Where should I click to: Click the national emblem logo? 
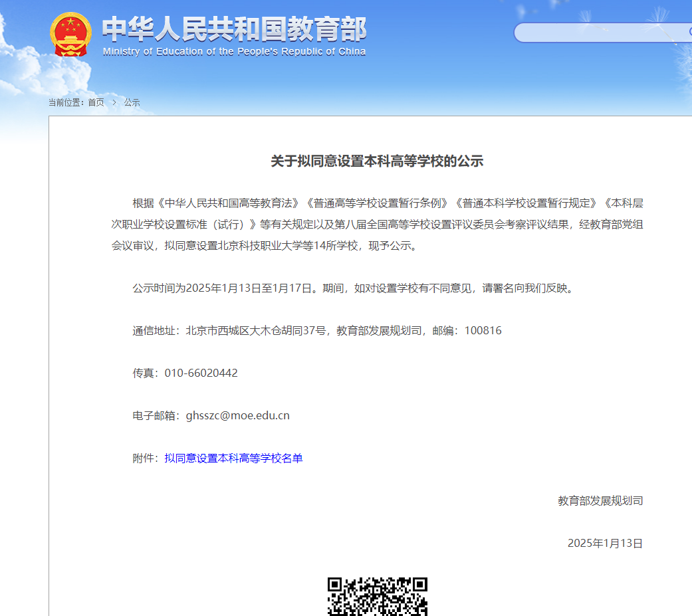click(70, 35)
